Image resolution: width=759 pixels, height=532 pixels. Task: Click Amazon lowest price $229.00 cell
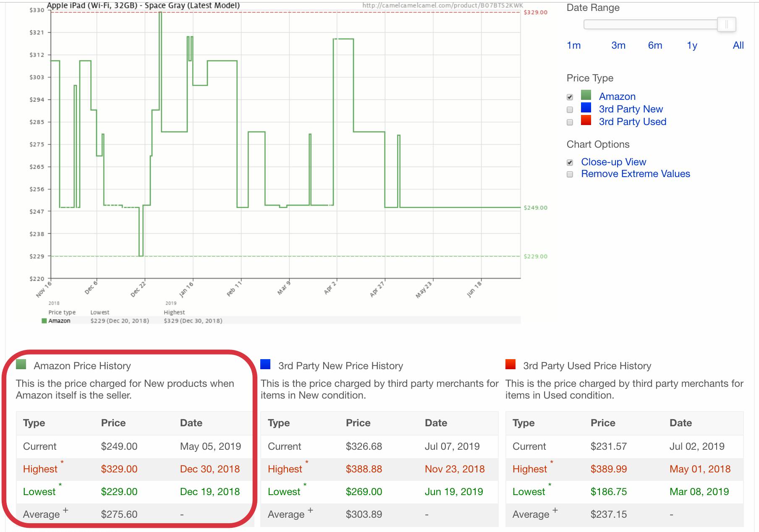coord(119,492)
